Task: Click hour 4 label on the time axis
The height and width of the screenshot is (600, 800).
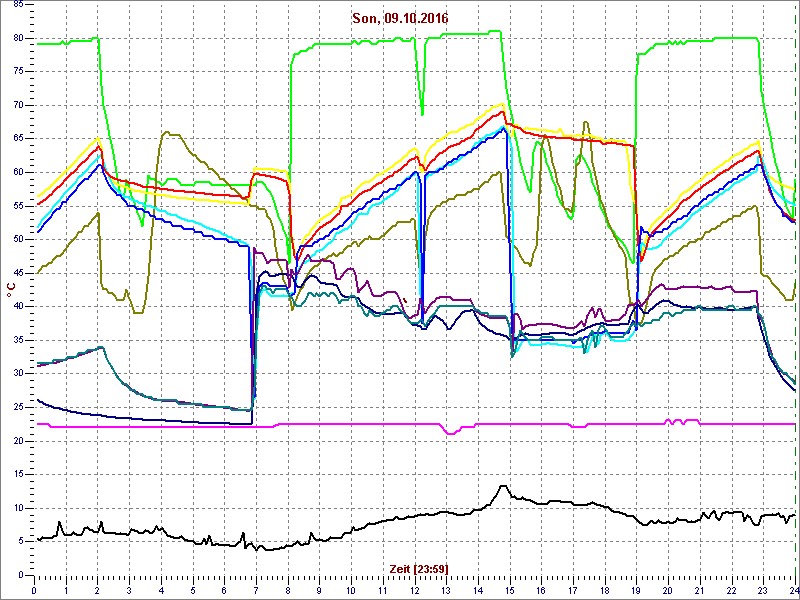Action: pos(161,590)
